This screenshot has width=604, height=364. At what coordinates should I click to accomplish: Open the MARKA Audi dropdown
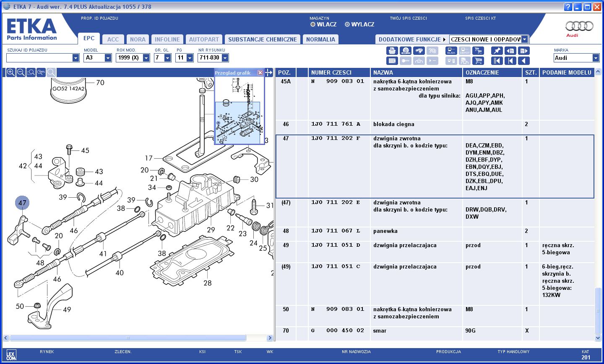[x=596, y=58]
